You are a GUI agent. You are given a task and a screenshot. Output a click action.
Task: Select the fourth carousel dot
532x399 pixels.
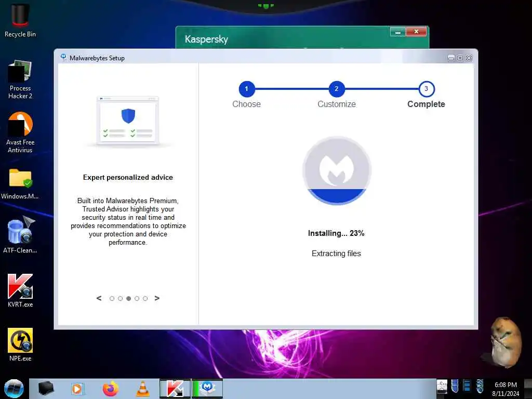pos(137,299)
